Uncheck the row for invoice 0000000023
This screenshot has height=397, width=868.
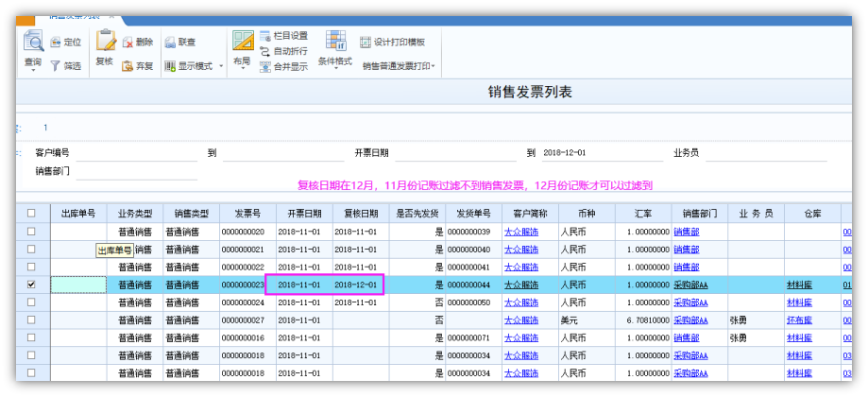(31, 285)
